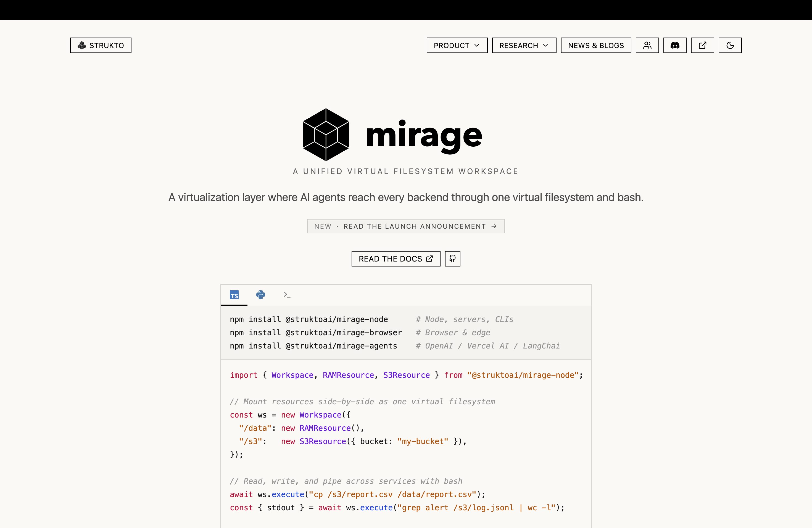Read the launch announcement banner
Viewport: 812px width, 528px height.
coord(406,226)
